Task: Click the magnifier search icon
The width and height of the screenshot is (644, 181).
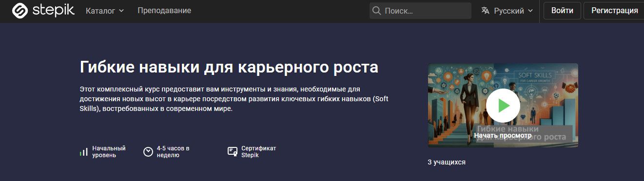Action: point(376,11)
